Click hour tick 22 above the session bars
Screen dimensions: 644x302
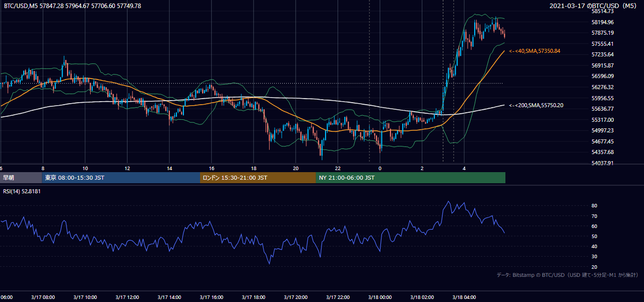tap(338, 169)
